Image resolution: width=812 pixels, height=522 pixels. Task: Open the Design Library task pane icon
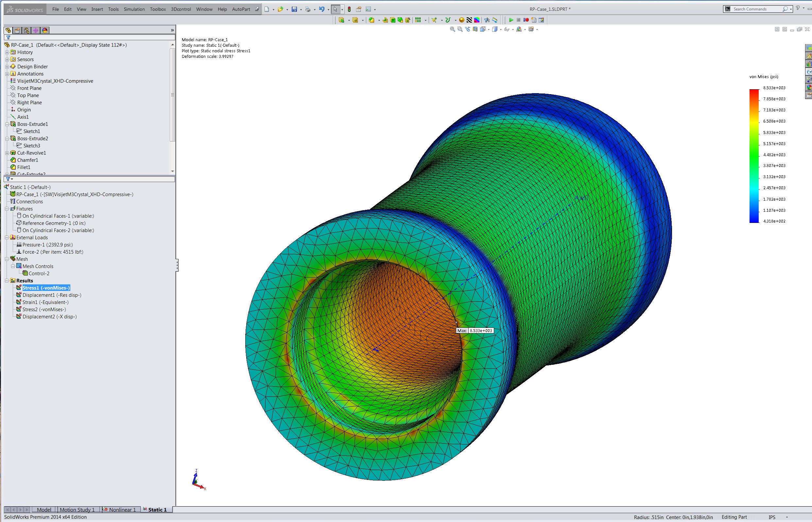point(809,64)
